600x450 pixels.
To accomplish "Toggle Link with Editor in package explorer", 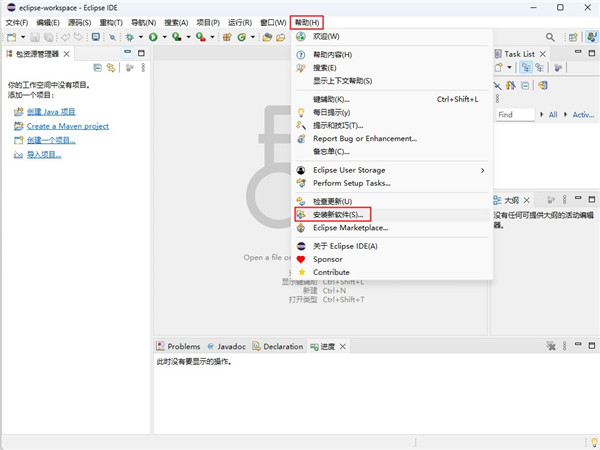I will coord(111,68).
